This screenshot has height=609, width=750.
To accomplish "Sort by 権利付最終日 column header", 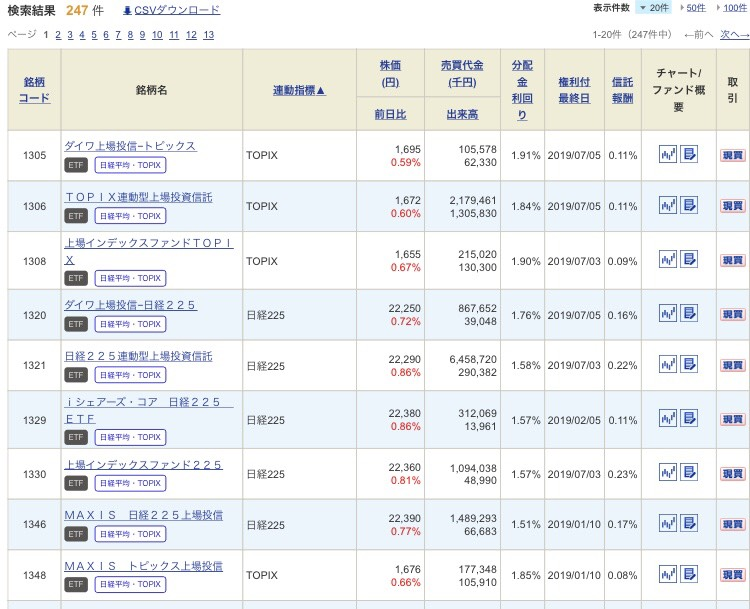I will coord(574,90).
